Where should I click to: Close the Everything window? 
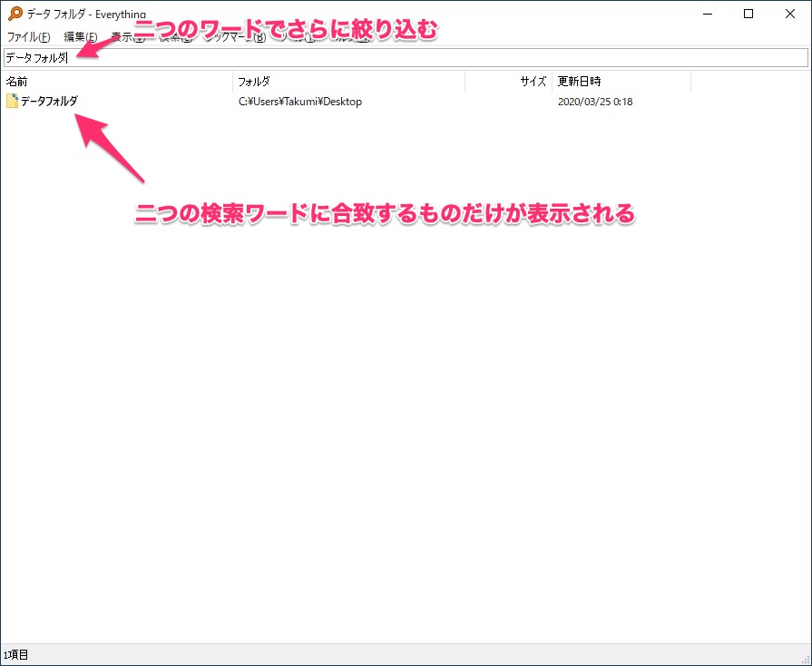pos(790,14)
